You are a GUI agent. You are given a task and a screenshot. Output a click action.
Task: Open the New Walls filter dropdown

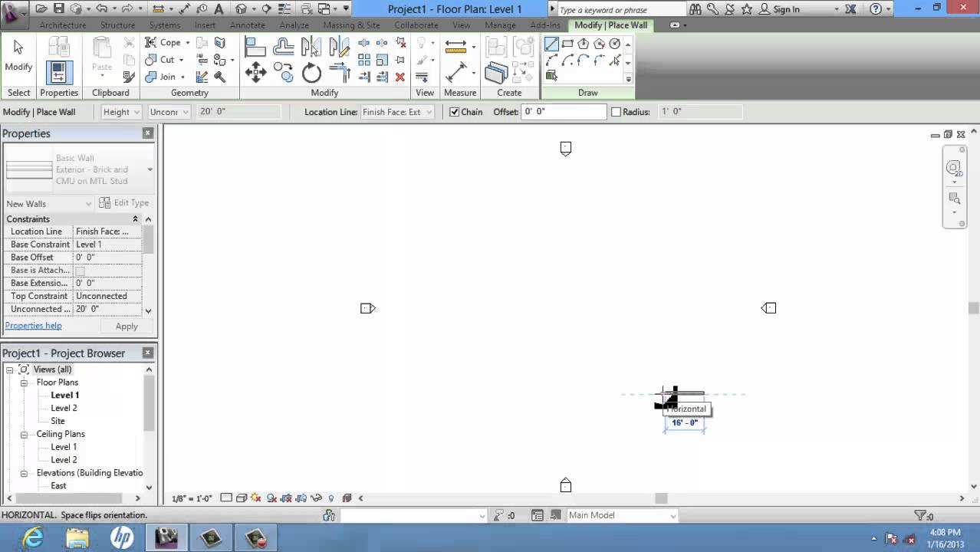point(49,203)
